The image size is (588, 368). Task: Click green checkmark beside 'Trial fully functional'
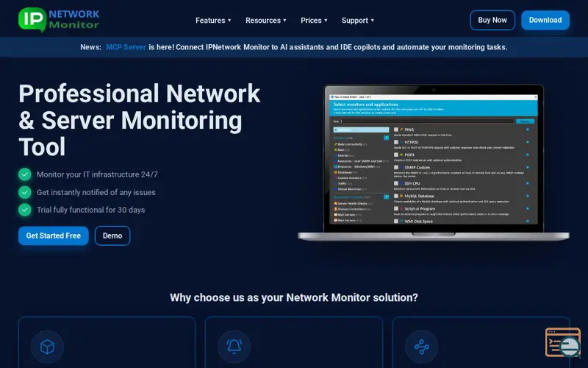pos(25,210)
